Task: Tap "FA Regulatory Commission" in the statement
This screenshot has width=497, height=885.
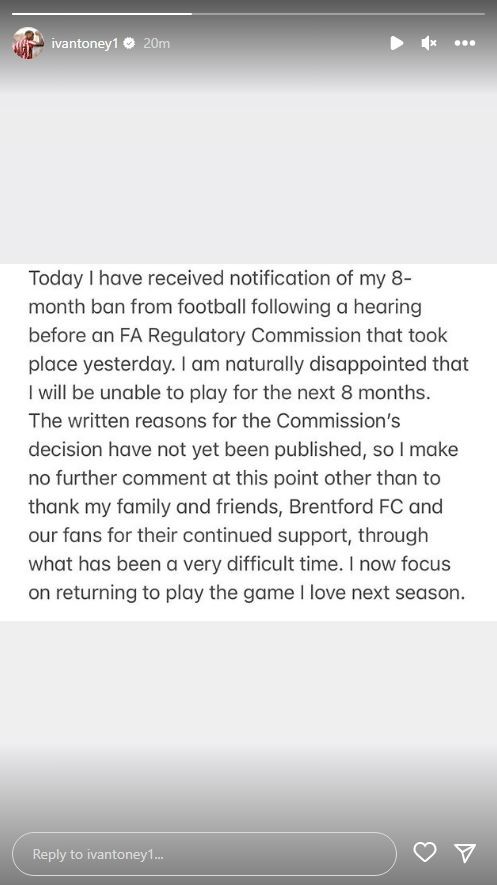Action: (247, 335)
